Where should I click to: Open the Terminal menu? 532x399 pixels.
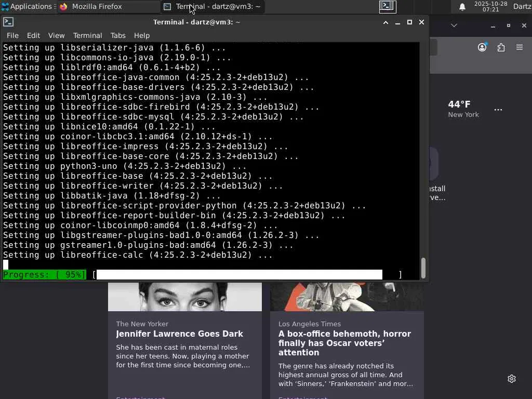click(87, 35)
